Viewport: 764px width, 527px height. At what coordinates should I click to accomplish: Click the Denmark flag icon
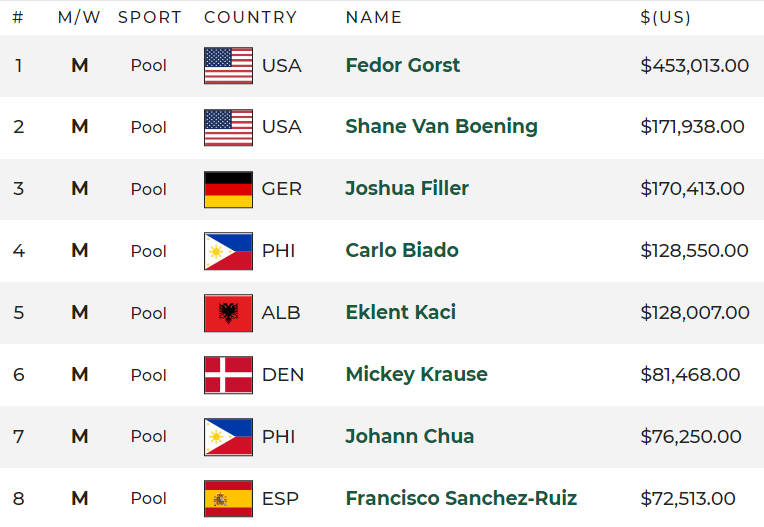click(x=228, y=375)
